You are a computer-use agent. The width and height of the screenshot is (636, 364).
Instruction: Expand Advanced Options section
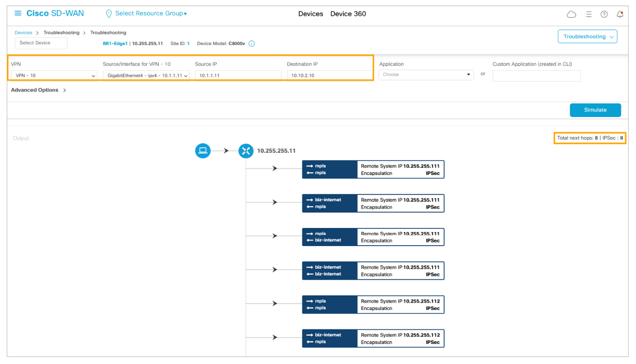click(x=38, y=90)
